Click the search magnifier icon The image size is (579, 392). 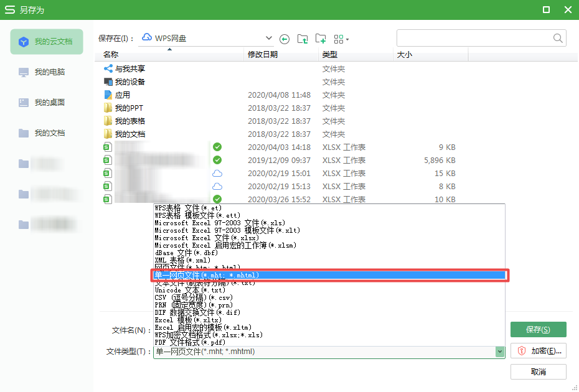(558, 38)
